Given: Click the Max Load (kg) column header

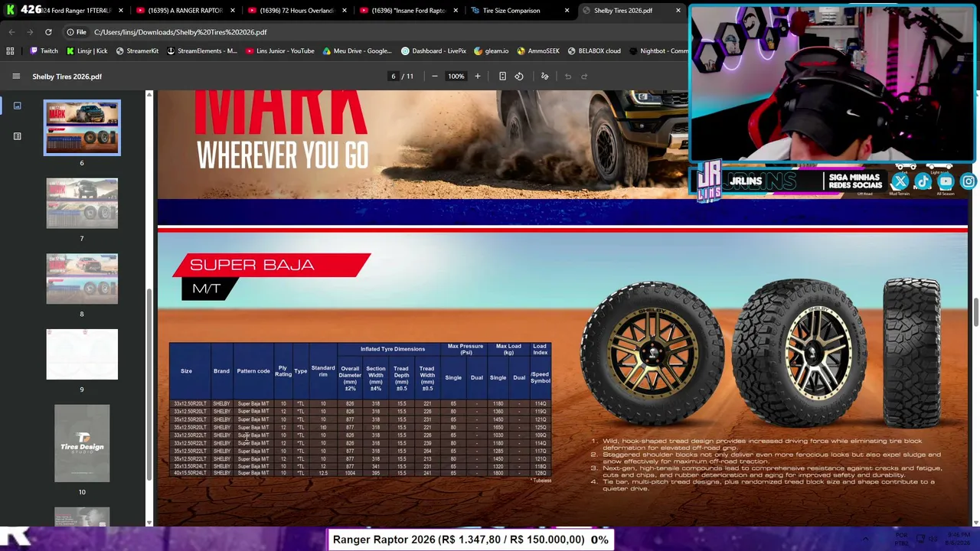Looking at the screenshot, I should coord(508,350).
